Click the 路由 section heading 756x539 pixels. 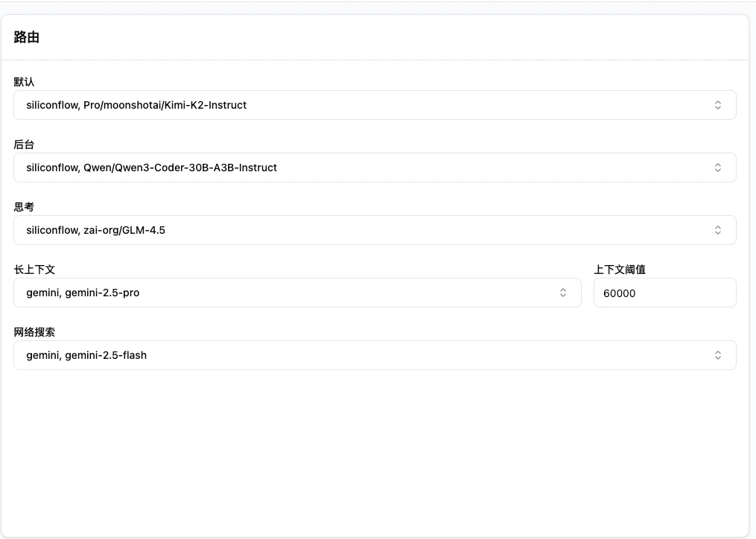27,37
